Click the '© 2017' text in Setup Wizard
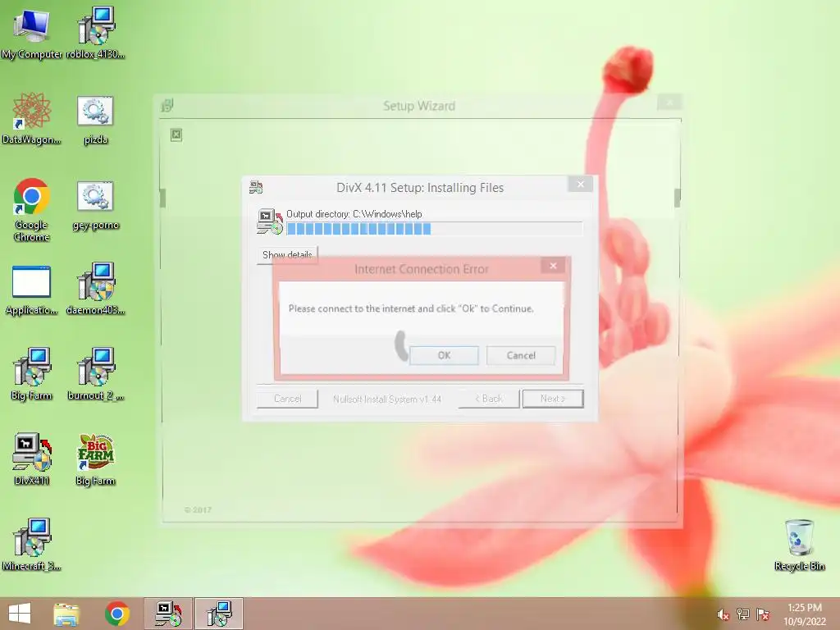This screenshot has width=840, height=630. point(198,510)
